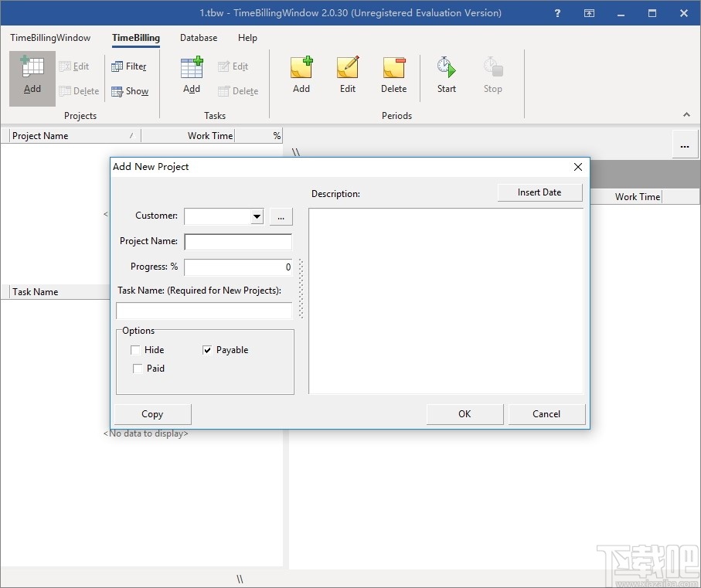Click the help question mark in title bar
The image size is (701, 588).
coord(557,13)
